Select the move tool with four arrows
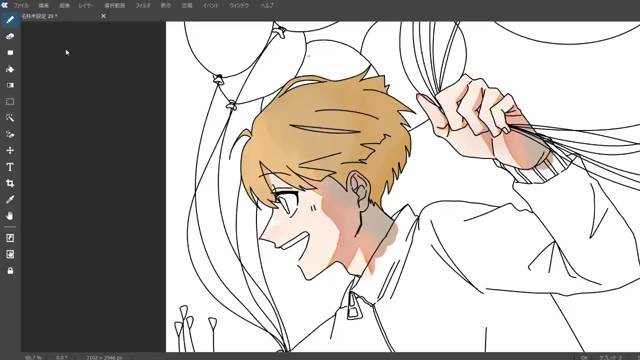This screenshot has height=360, width=640. tap(10, 151)
